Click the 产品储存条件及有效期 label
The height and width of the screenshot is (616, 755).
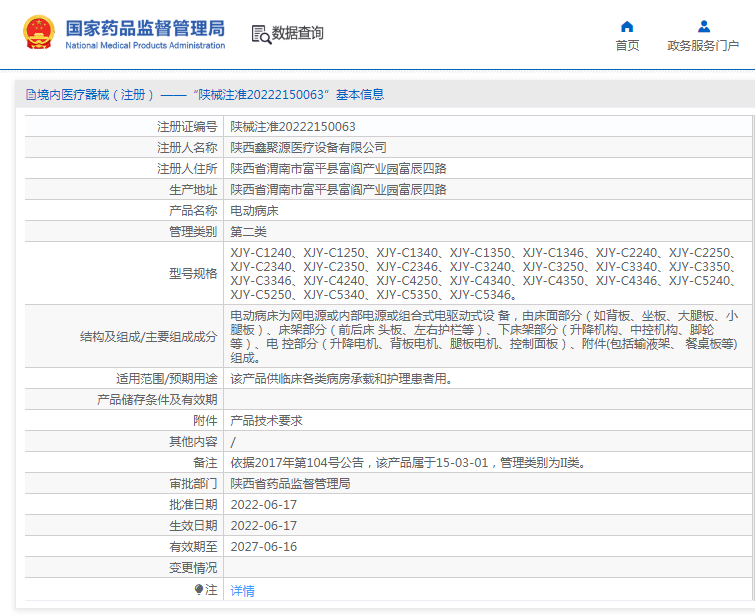pyautogui.click(x=157, y=400)
